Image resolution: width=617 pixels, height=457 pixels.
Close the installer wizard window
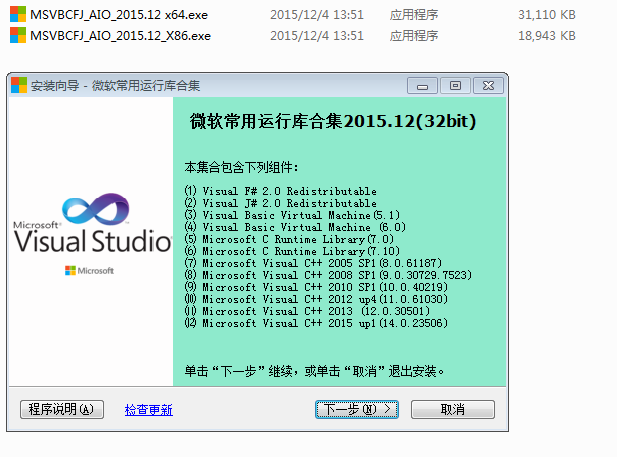[x=488, y=86]
